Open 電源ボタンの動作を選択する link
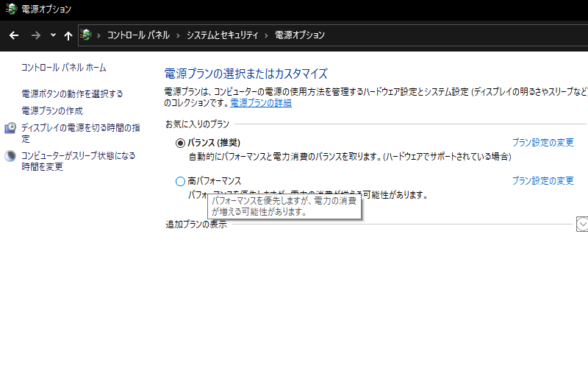Screen dimensions: 588x368 click(72, 93)
